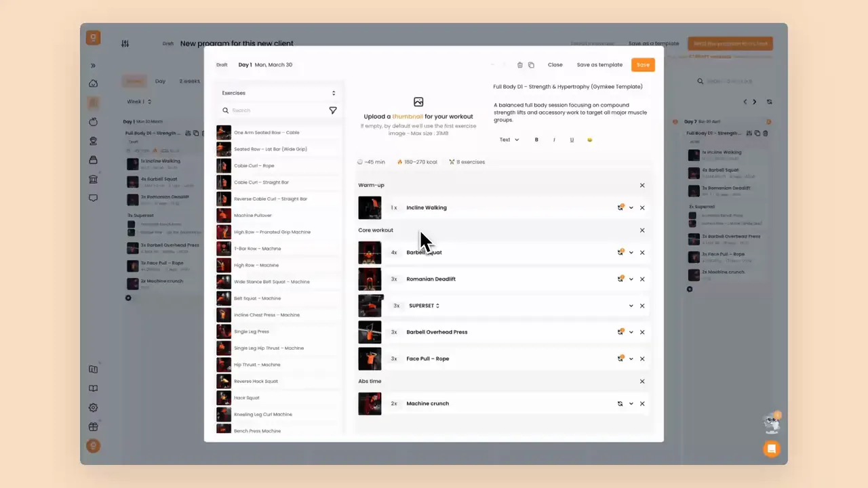
Task: Click the thumbnail upload link
Action: tap(408, 117)
